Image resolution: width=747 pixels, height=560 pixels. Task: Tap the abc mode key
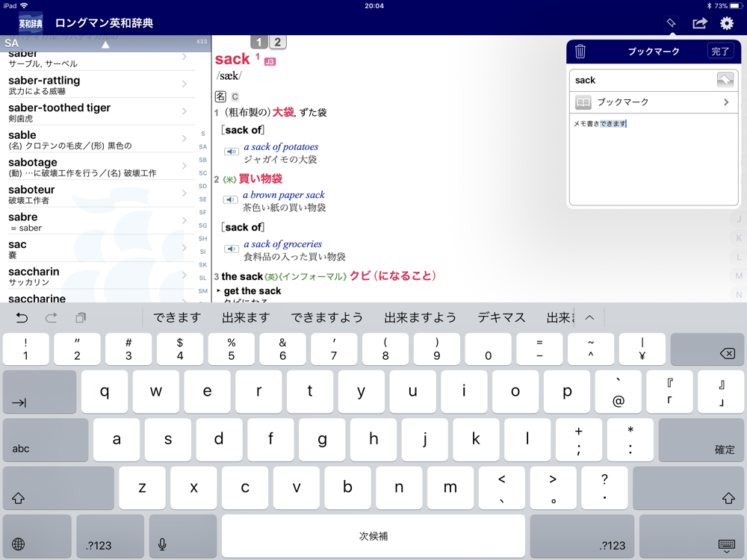click(x=46, y=440)
